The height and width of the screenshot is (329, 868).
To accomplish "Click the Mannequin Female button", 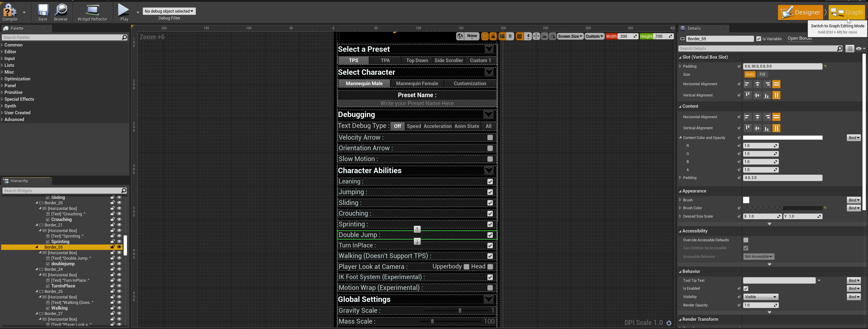I will pos(417,84).
